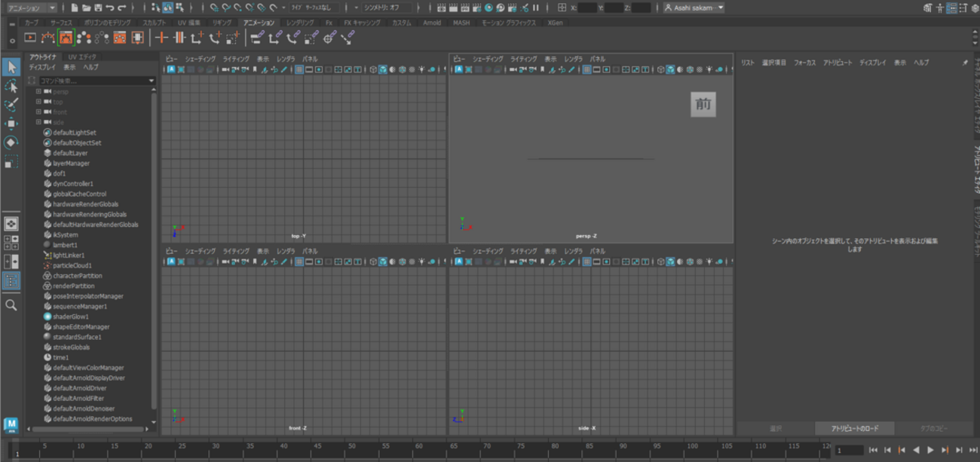Pick the Rotate tool in toolbox
The width and height of the screenshot is (980, 462).
pos(11,142)
